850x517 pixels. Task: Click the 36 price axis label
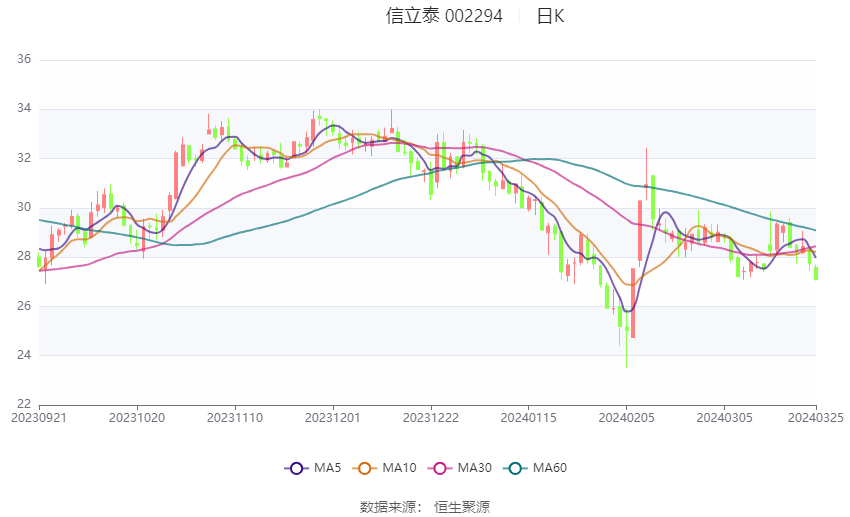(24, 59)
